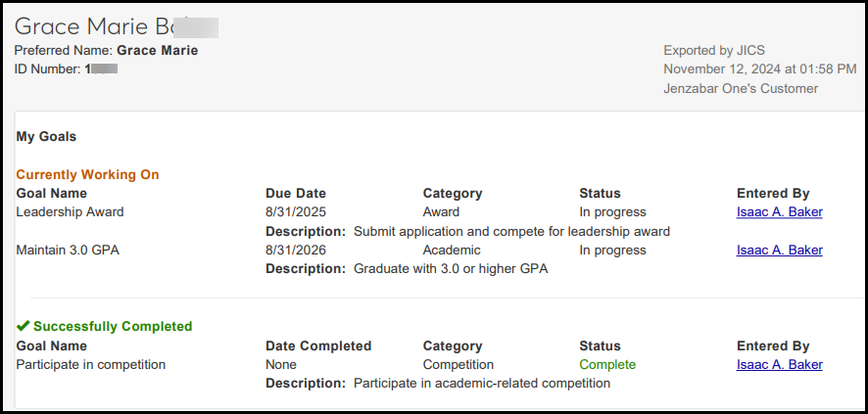Select the Maintain 3.0 GPA goal name
The height and width of the screenshot is (414, 868).
(x=67, y=250)
